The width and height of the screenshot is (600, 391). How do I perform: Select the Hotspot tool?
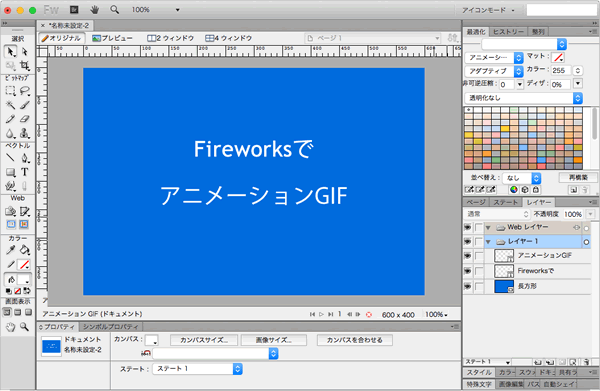[10, 211]
